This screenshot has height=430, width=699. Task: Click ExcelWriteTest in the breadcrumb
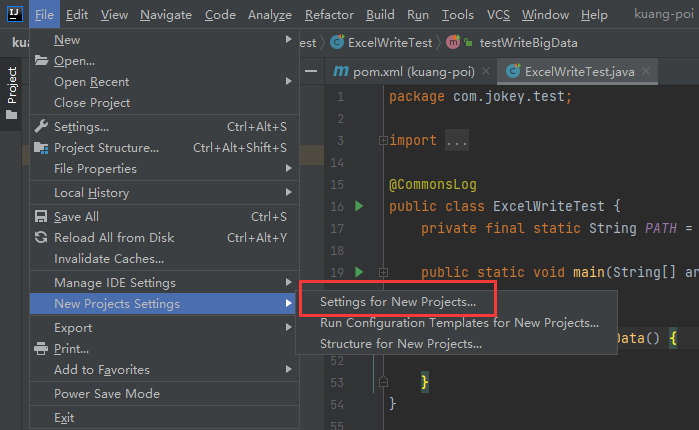(x=390, y=43)
